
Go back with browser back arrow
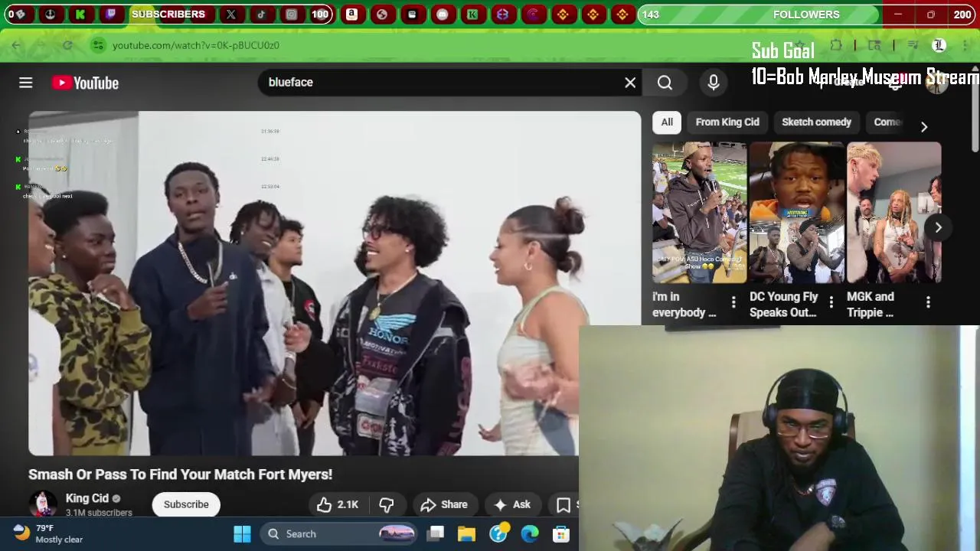coord(16,45)
